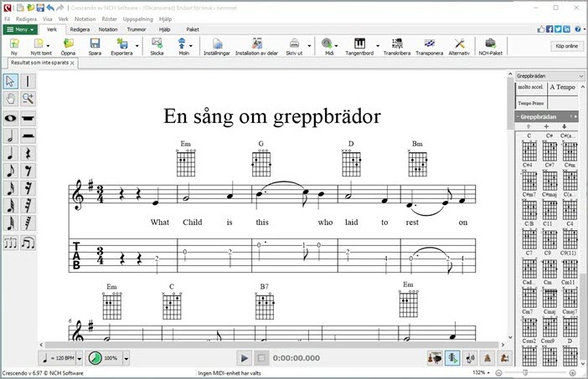Select the barline tool in the palette
This screenshot has width=588, height=379.
[x=28, y=81]
